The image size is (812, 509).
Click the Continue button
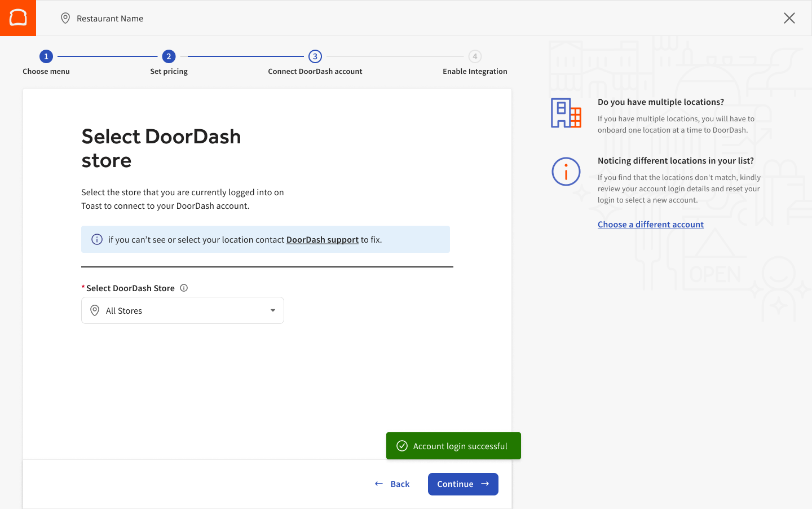coord(462,484)
